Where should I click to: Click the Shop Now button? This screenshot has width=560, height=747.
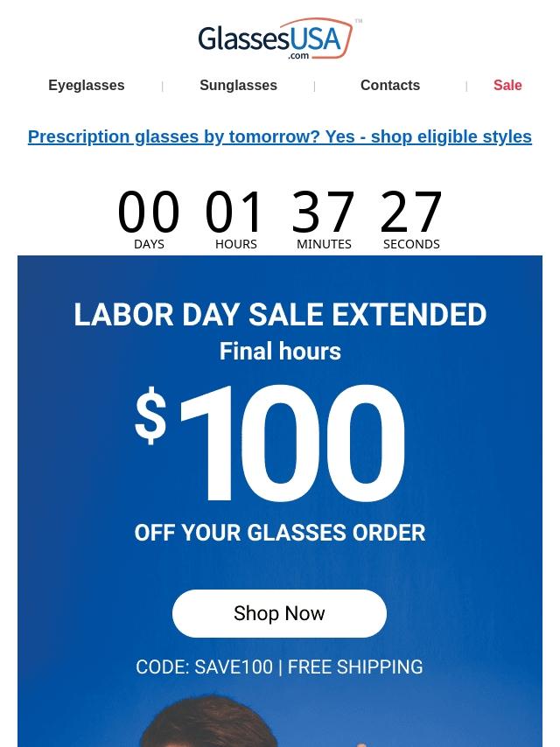point(279,613)
